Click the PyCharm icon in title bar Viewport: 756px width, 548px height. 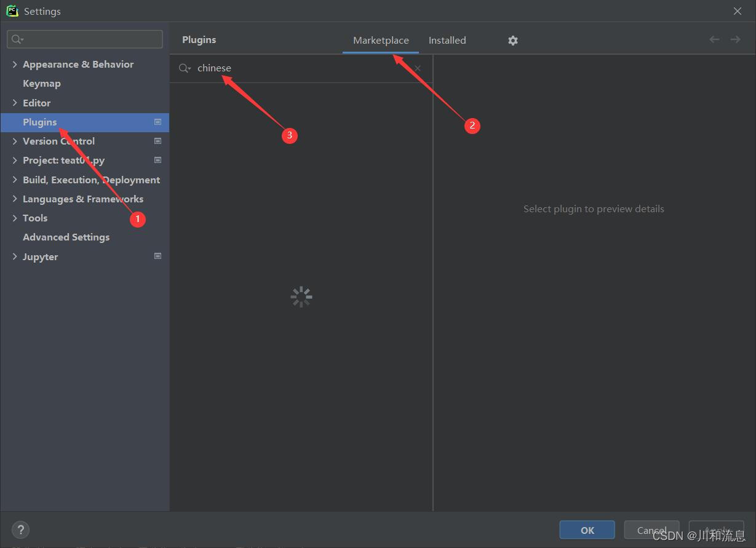point(12,11)
